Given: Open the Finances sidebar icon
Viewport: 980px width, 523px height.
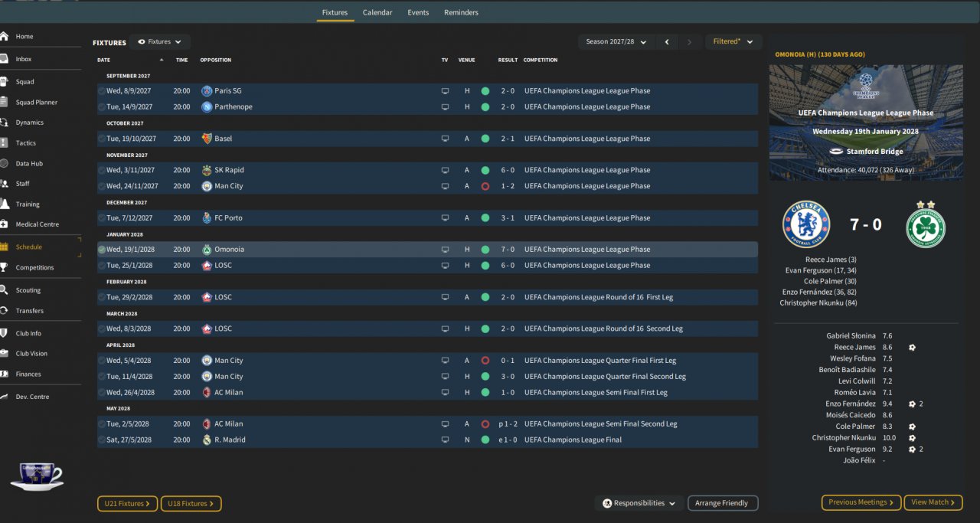Looking at the screenshot, I should click(4, 374).
